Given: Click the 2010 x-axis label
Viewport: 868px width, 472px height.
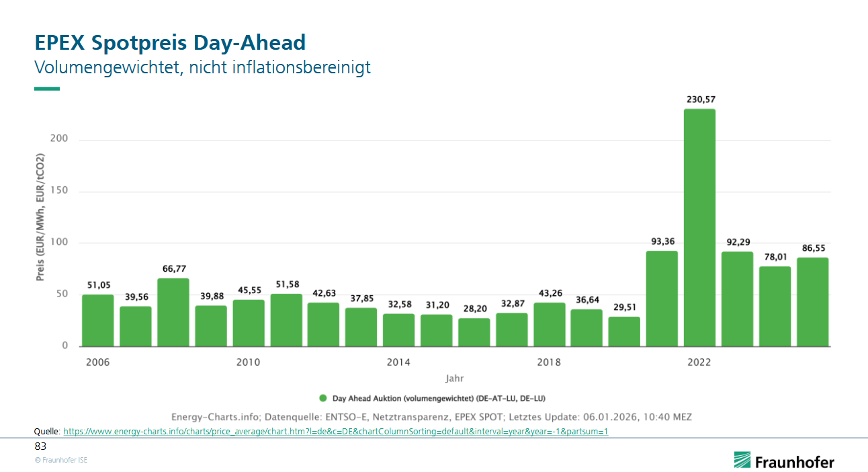Looking at the screenshot, I should (248, 362).
